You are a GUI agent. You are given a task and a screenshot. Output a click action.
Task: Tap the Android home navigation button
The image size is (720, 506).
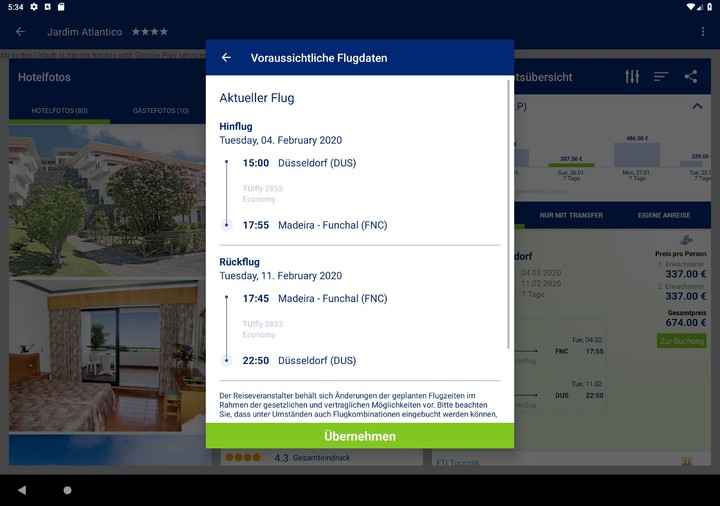(67, 490)
